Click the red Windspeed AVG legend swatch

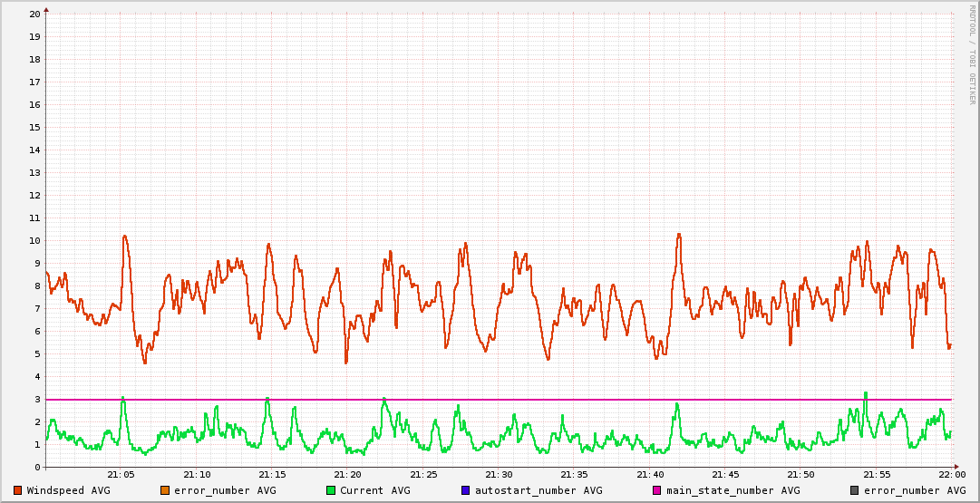click(18, 490)
